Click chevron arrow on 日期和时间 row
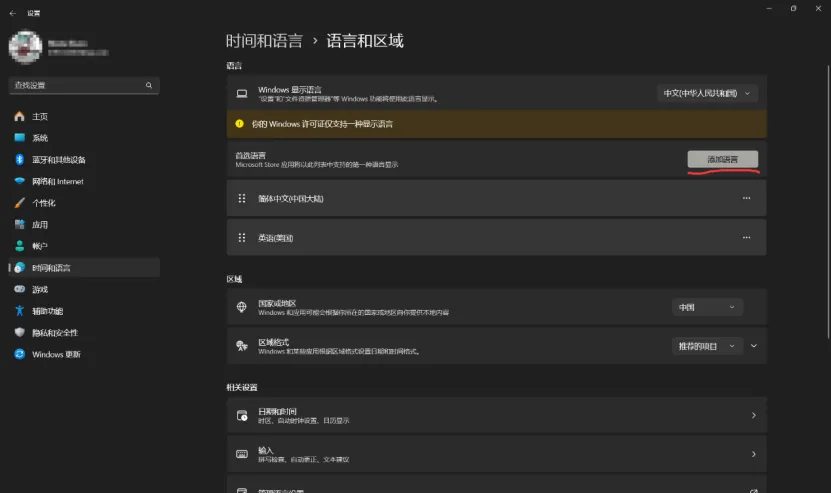The image size is (831, 493). [x=754, y=415]
